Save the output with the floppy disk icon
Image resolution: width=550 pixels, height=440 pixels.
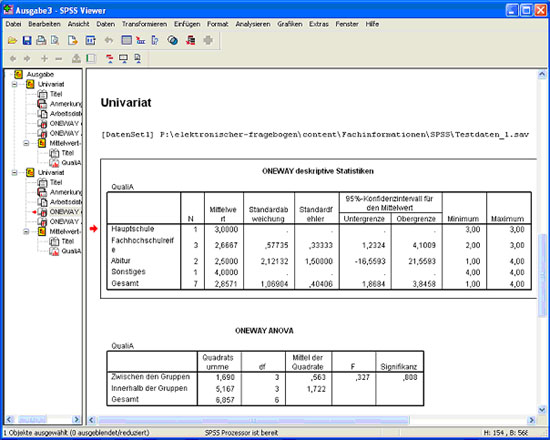[x=27, y=41]
